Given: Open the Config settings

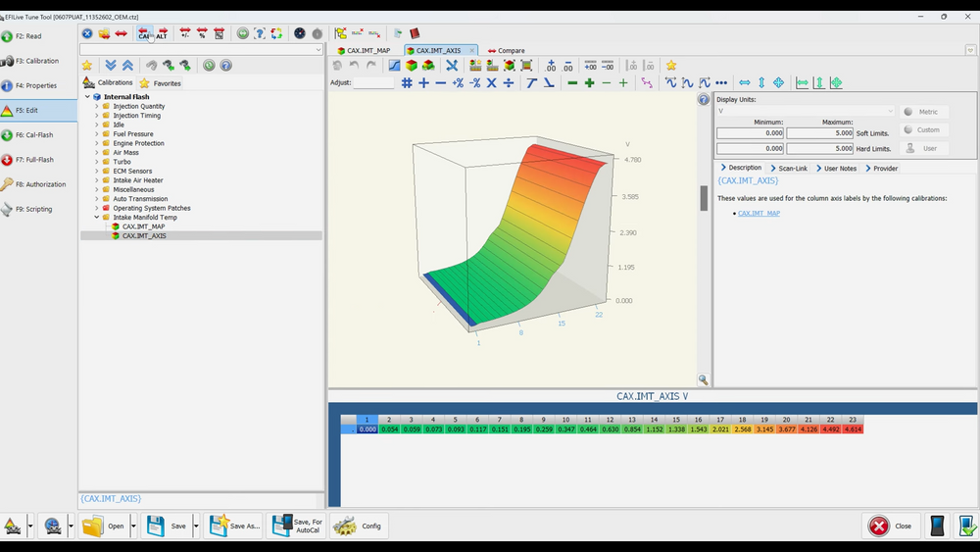Looking at the screenshot, I should pyautogui.click(x=358, y=526).
